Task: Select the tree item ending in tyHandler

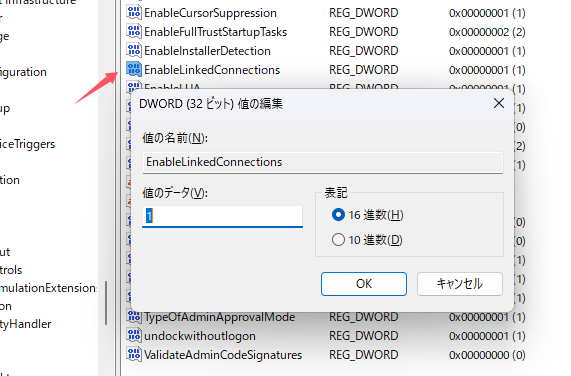Action: (x=25, y=324)
